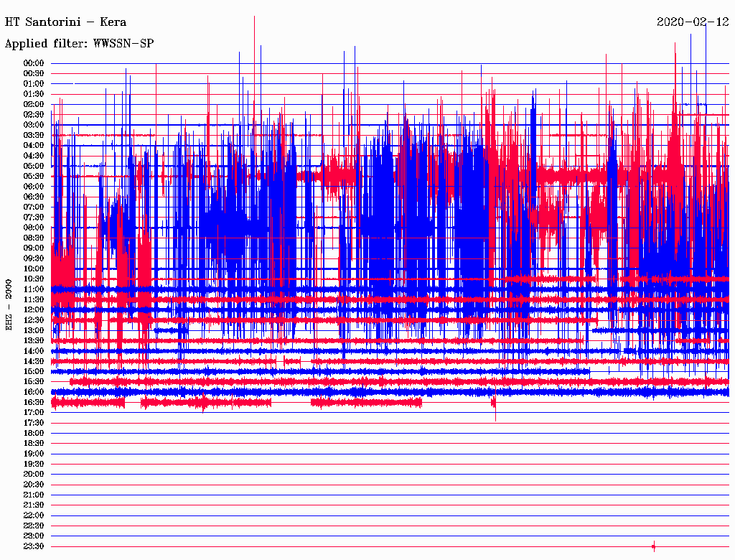The width and height of the screenshot is (735, 560).
Task: Click the '00:00' time label
Action: pyautogui.click(x=34, y=63)
